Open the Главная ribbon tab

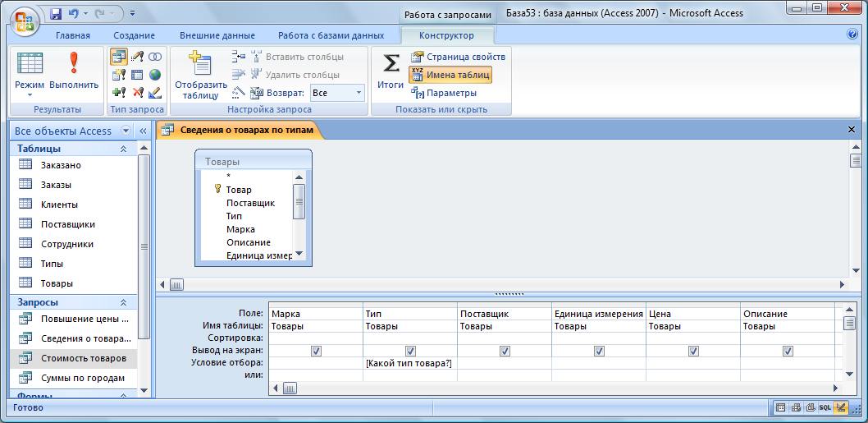(x=72, y=35)
